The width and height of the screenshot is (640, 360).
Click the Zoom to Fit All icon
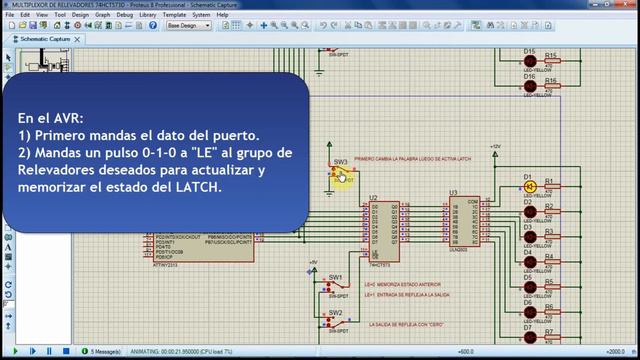[294, 25]
